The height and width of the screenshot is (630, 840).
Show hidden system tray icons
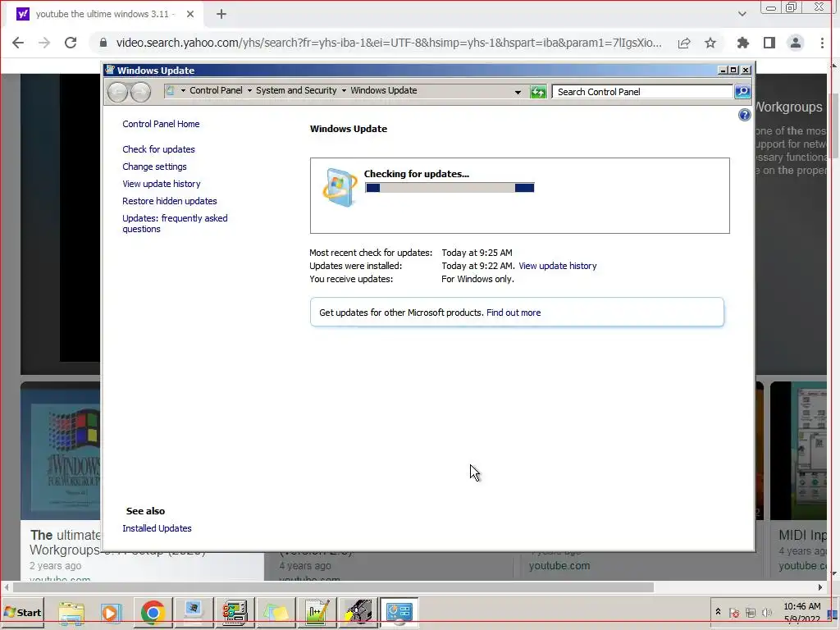718,612
